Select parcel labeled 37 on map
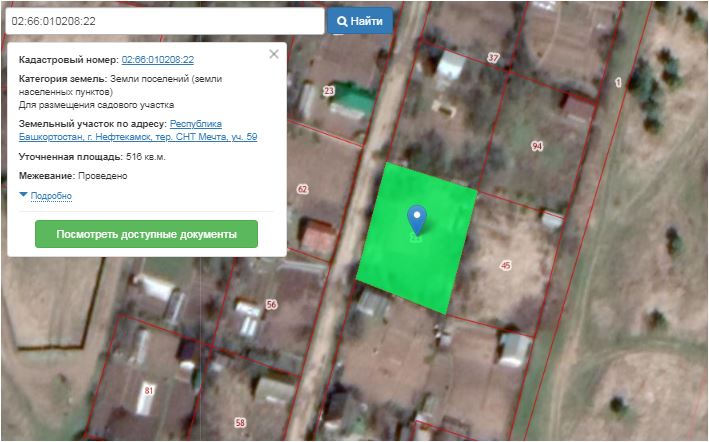Screen dimensions: 709x442 [x=493, y=58]
